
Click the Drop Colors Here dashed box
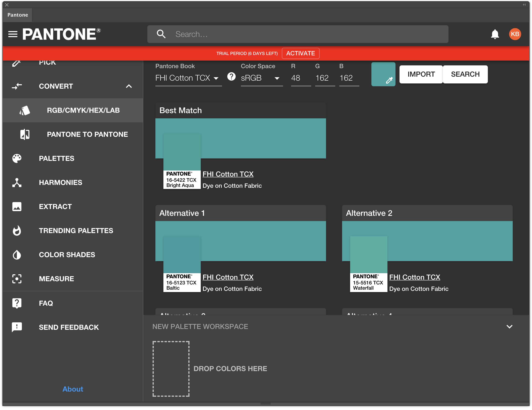coord(171,369)
